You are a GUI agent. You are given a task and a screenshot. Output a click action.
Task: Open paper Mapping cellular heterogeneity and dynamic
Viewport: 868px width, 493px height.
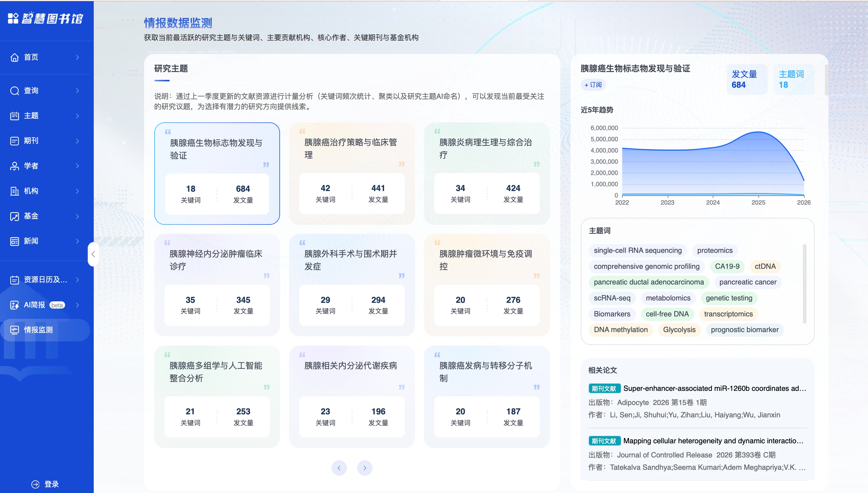713,441
